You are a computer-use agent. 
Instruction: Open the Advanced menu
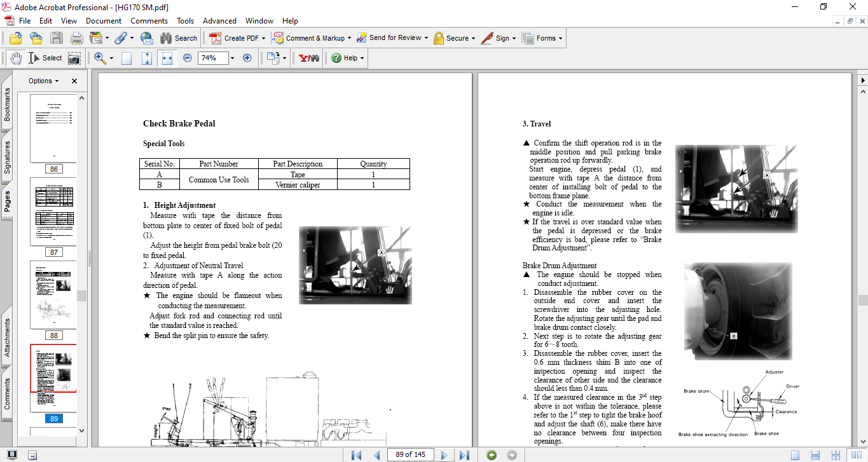pyautogui.click(x=219, y=21)
